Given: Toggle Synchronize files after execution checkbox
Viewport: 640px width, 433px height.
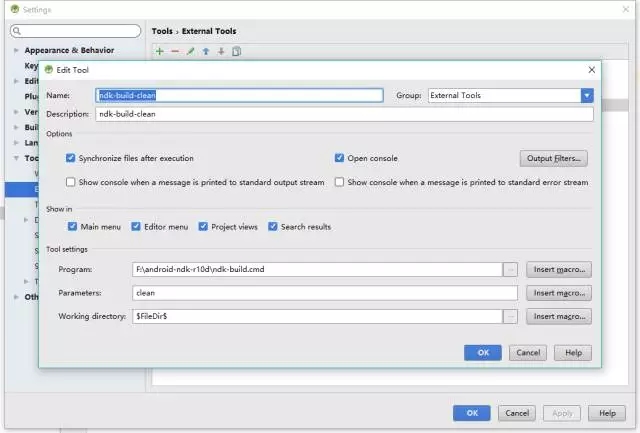Looking at the screenshot, I should pos(71,158).
